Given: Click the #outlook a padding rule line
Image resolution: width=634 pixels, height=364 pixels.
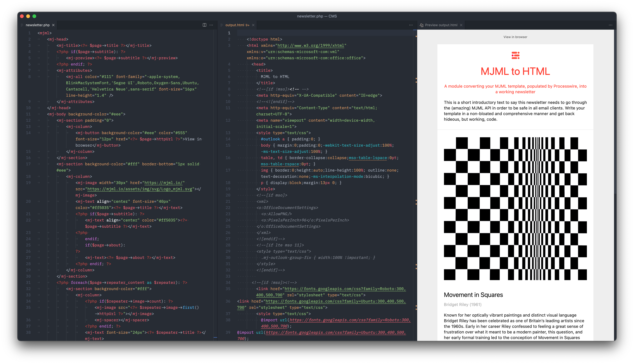Looking at the screenshot, I should [x=290, y=139].
